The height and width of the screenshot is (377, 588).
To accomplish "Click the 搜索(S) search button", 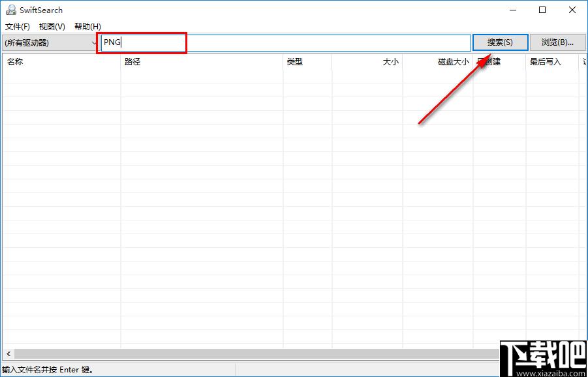I will tap(501, 42).
